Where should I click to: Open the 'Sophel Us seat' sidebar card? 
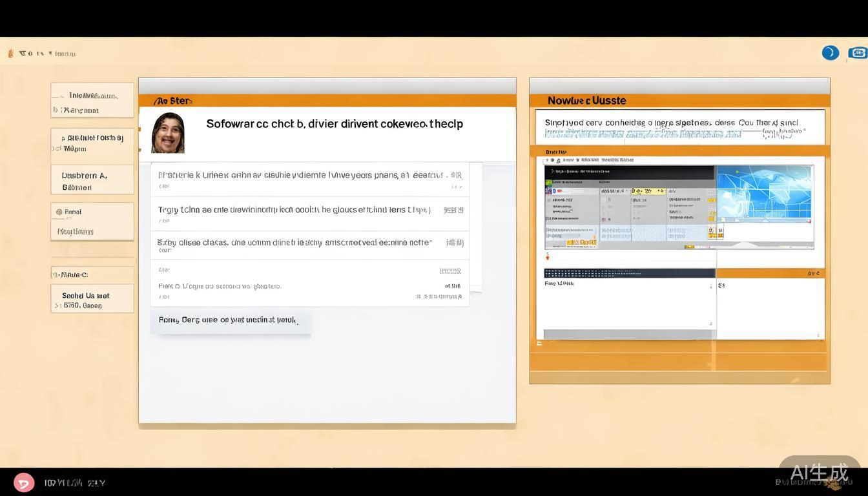coord(92,299)
